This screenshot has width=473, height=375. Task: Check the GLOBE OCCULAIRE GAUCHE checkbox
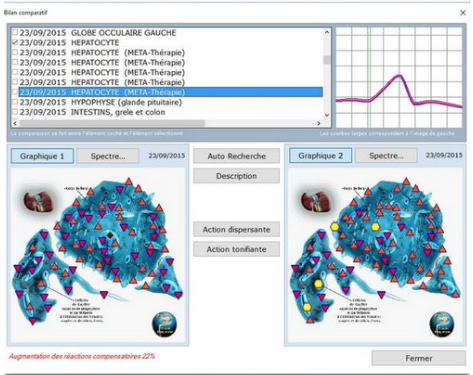click(x=15, y=33)
